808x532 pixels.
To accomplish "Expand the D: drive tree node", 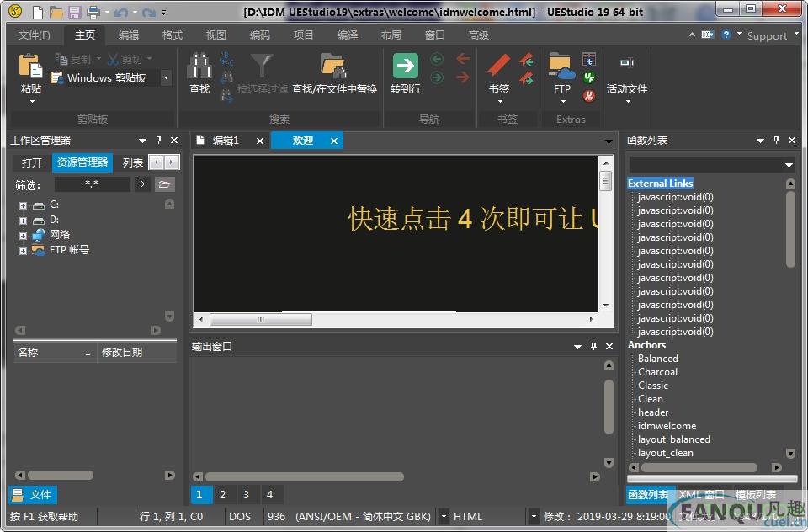I will tap(23, 221).
